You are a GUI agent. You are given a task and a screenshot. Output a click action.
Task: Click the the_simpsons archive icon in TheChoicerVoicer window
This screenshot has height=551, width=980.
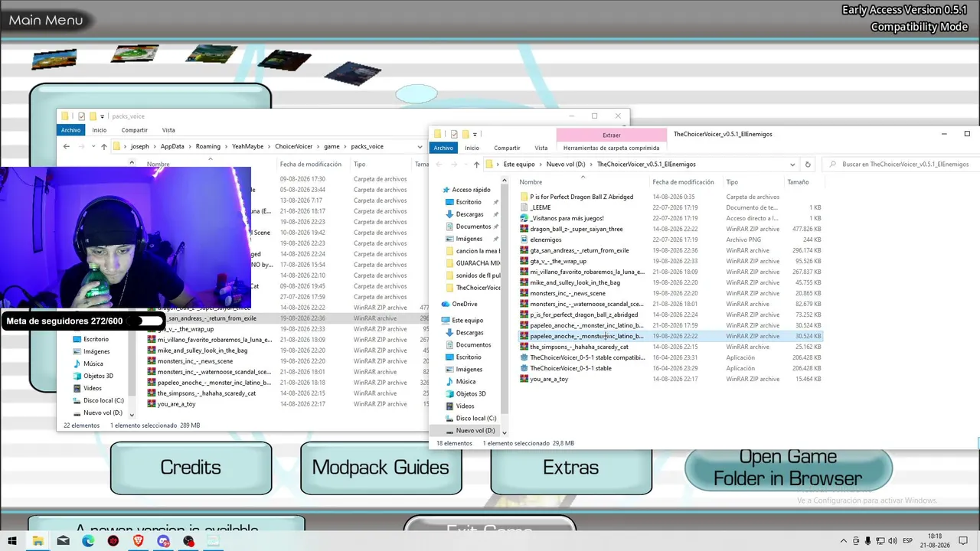click(524, 347)
